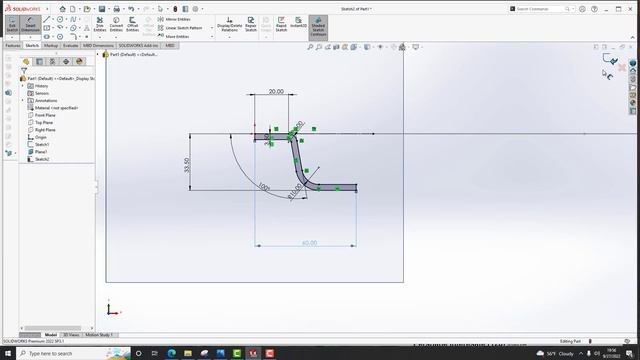Select Sketch1 in the feature tree

click(x=38, y=144)
